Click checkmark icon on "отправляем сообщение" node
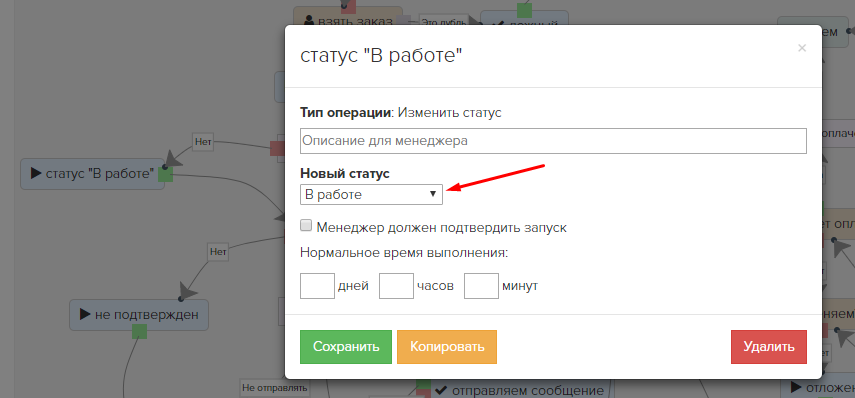The image size is (855, 398). point(441,390)
